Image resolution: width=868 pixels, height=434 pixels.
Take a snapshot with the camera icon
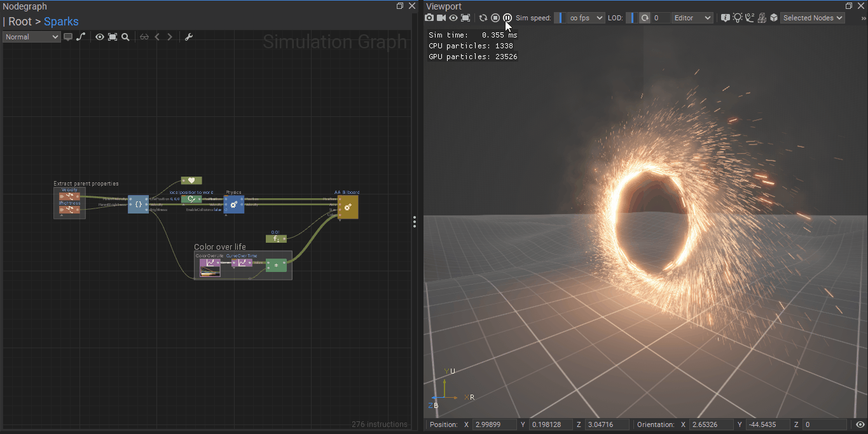[430, 18]
